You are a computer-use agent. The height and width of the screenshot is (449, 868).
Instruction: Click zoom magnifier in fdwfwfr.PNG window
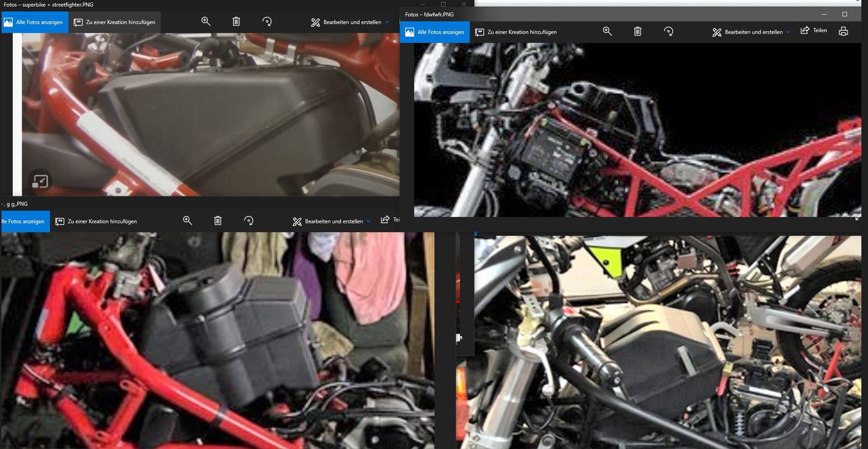(607, 32)
